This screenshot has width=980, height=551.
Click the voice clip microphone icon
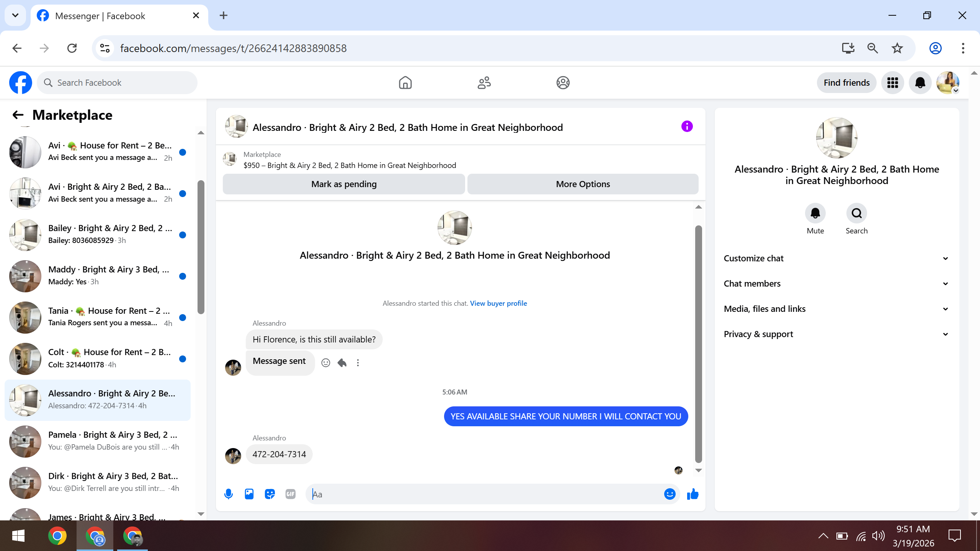coord(229,494)
